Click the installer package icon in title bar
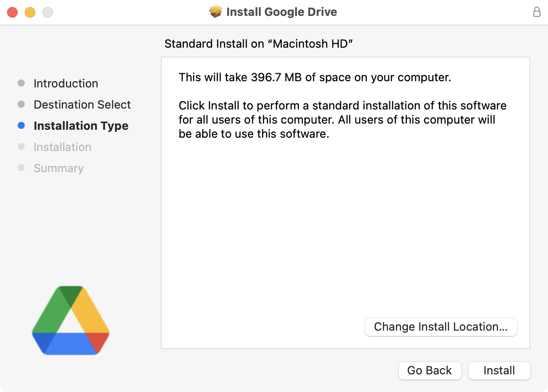 pos(215,12)
